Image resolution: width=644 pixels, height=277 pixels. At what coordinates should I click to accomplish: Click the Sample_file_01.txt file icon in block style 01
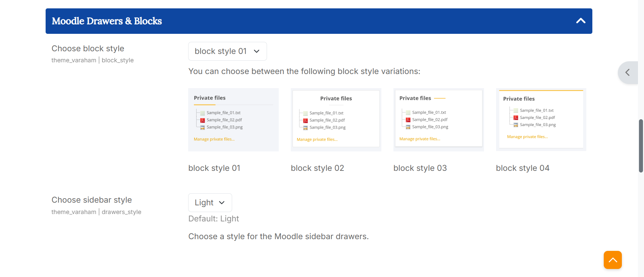203,113
